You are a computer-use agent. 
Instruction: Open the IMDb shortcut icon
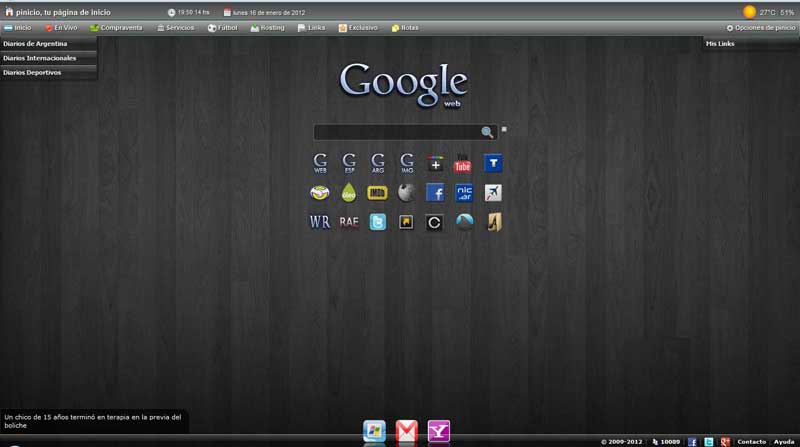(x=377, y=193)
